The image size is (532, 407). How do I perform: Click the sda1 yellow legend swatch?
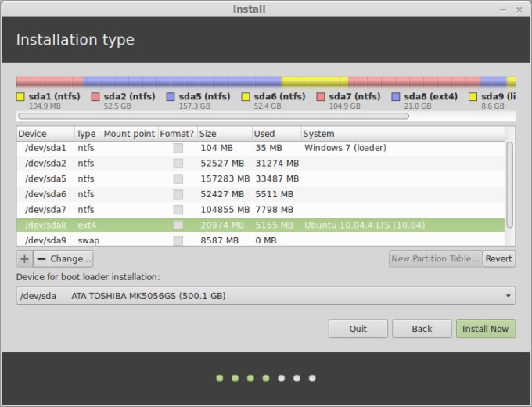tap(21, 97)
